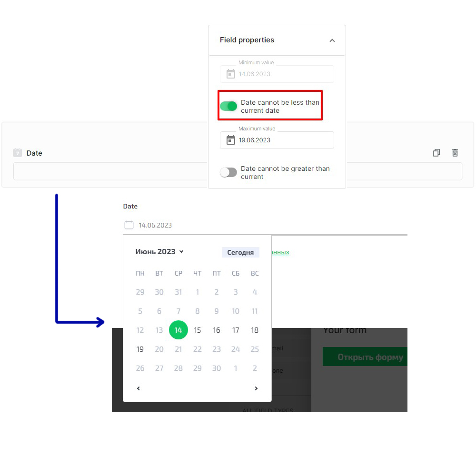Select day 16 in the calendar

[x=217, y=330]
